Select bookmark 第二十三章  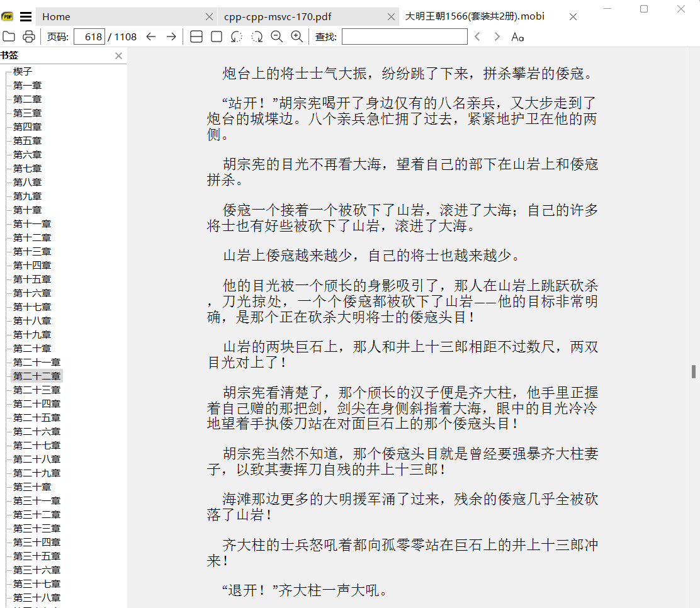pyautogui.click(x=37, y=390)
